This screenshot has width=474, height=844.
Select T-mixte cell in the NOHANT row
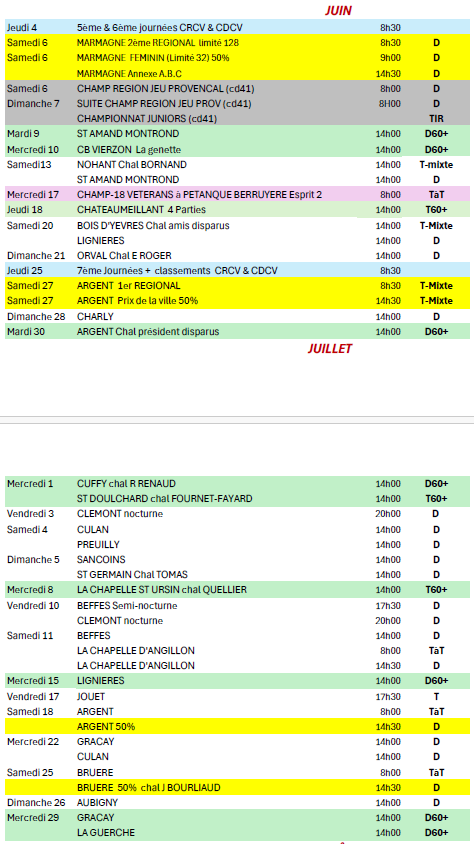436,165
